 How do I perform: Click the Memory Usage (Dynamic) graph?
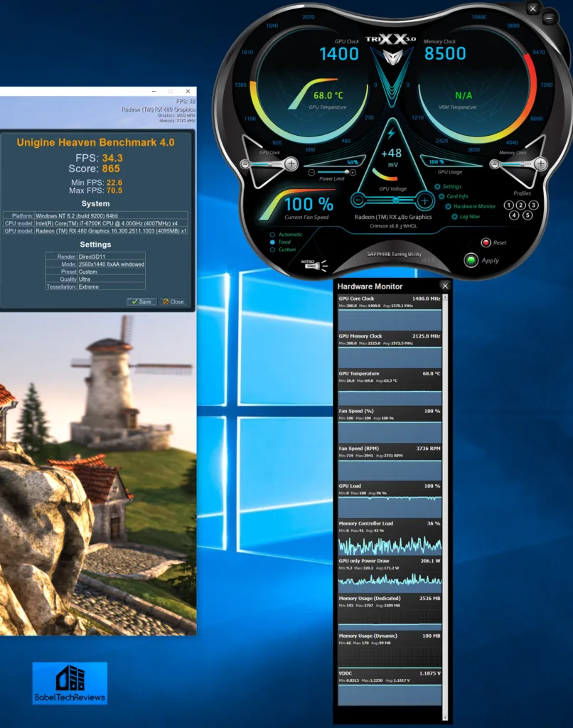[390, 657]
